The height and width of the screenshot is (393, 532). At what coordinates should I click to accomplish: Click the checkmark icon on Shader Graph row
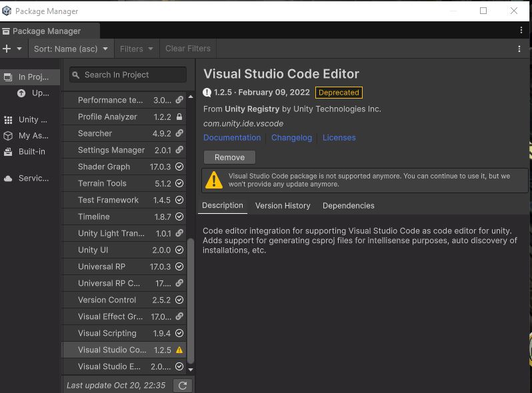coord(179,167)
